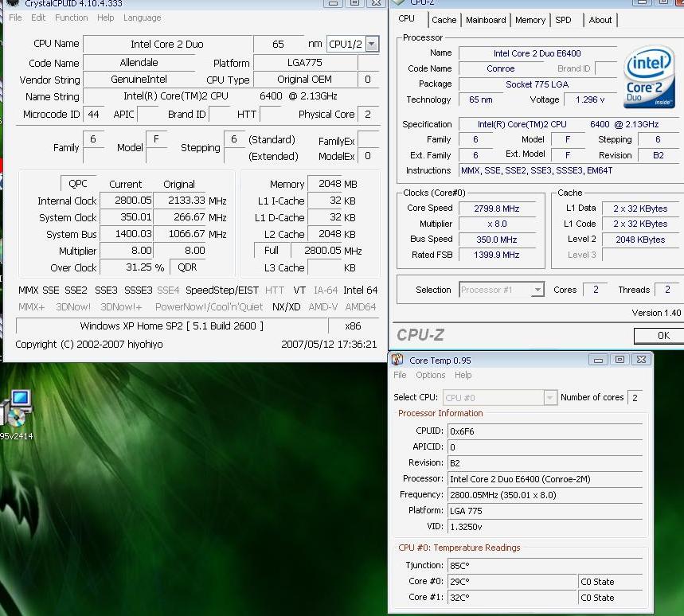Screen dimensions: 684x616
Task: Open the Processor #1 selection dropdown
Action: (x=537, y=290)
